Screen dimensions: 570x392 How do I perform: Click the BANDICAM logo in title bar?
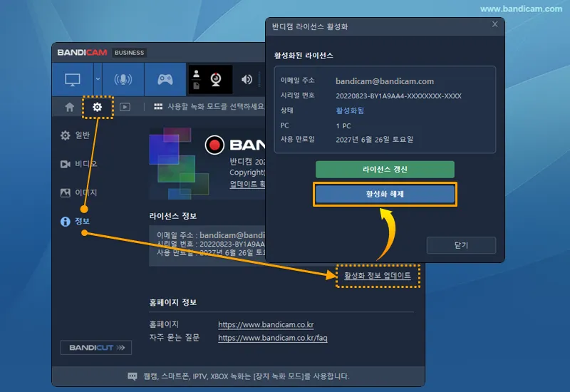(x=82, y=53)
